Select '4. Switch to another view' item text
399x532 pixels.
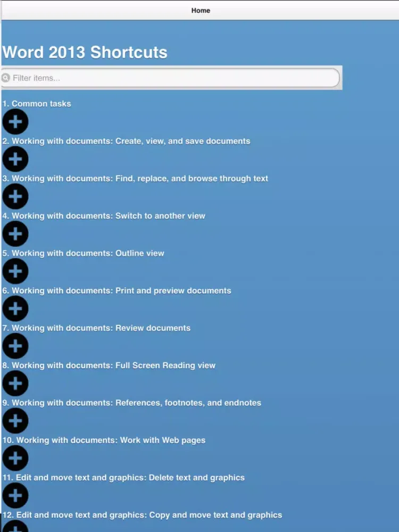tap(104, 216)
